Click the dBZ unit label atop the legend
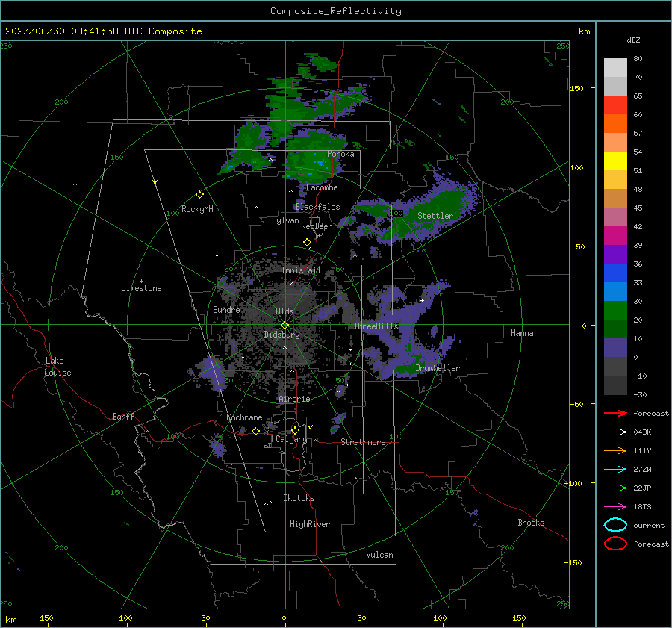This screenshot has width=672, height=628. tap(633, 40)
